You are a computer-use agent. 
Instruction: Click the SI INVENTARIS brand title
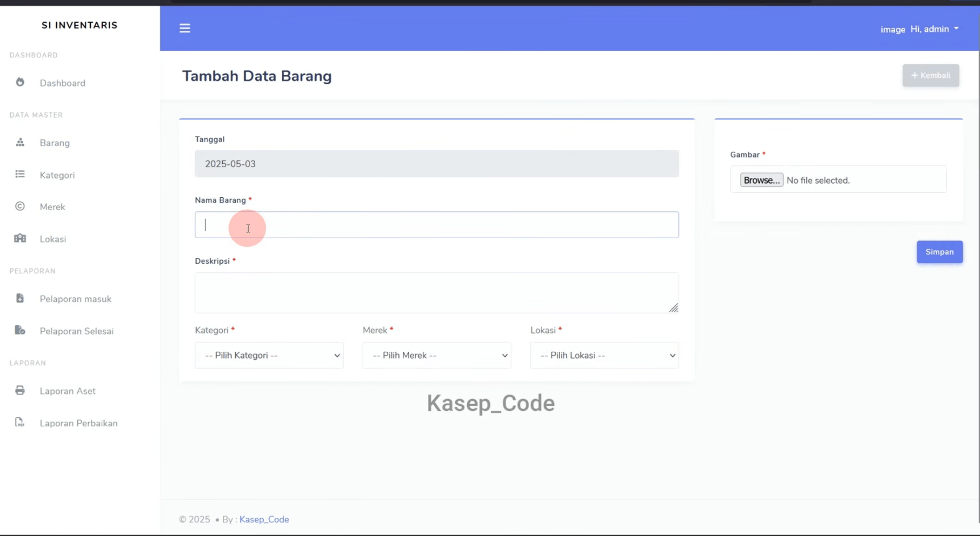[79, 25]
